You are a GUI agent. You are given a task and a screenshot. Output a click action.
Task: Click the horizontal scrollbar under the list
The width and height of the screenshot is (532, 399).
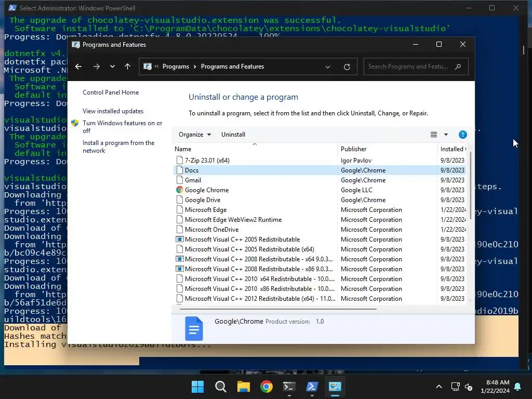(278, 309)
